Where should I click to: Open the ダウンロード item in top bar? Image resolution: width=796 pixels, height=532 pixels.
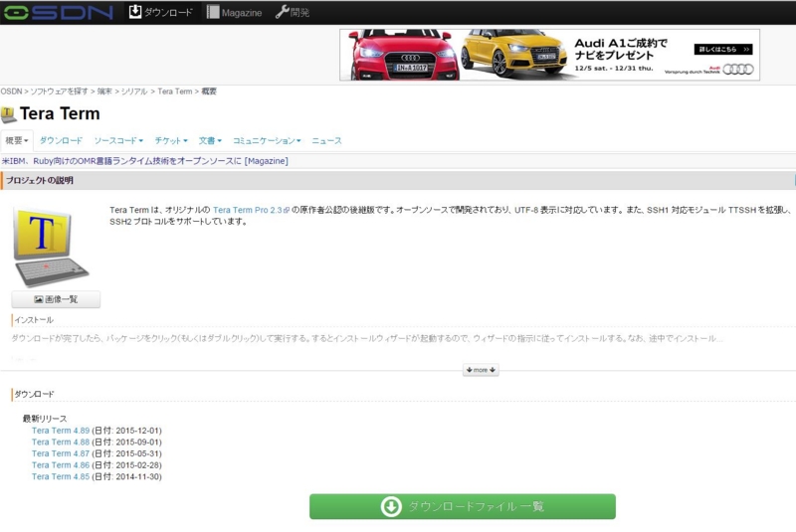click(160, 12)
